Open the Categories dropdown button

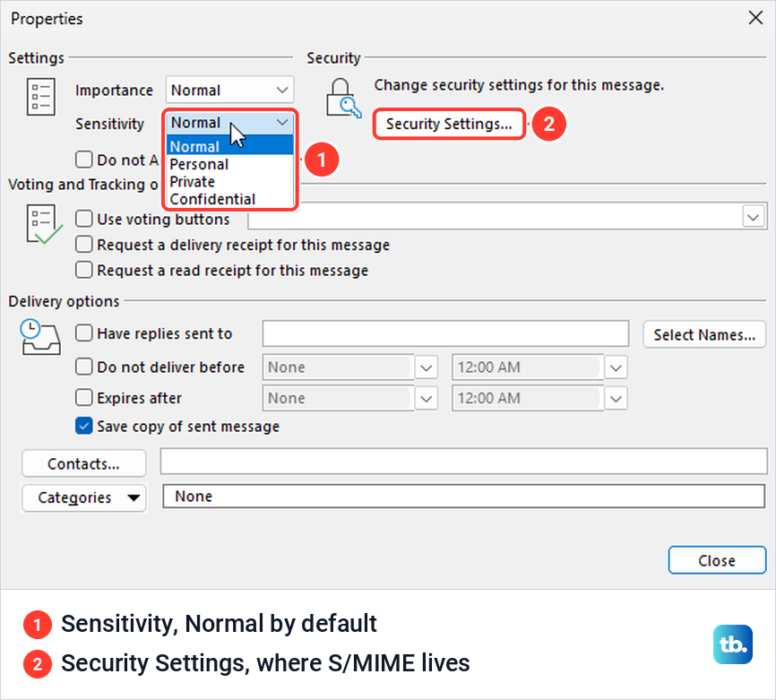(x=83, y=497)
